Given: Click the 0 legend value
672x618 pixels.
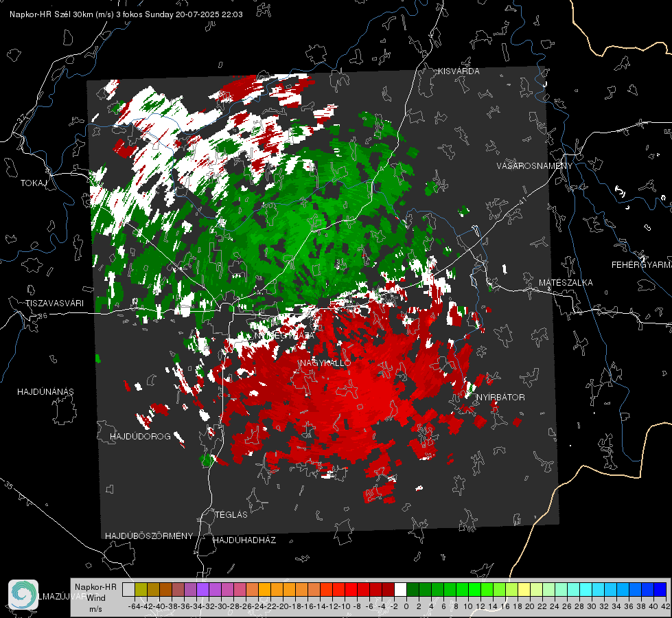Looking at the screenshot, I should [x=406, y=606].
